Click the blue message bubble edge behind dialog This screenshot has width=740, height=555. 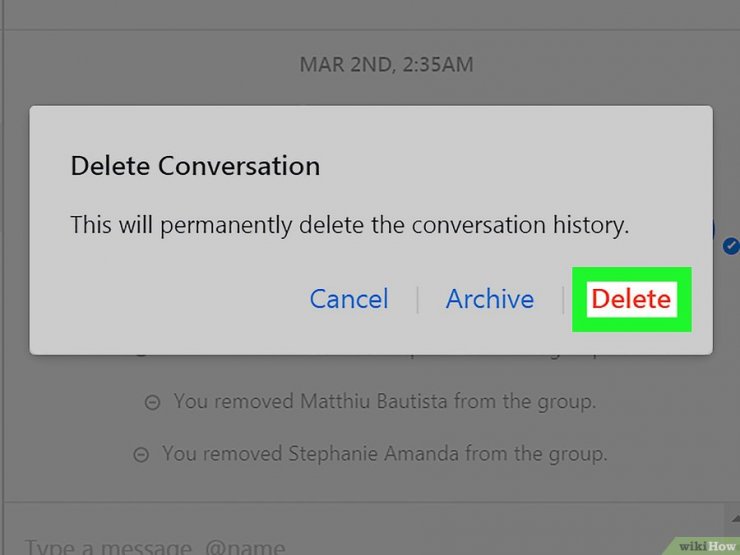[714, 230]
